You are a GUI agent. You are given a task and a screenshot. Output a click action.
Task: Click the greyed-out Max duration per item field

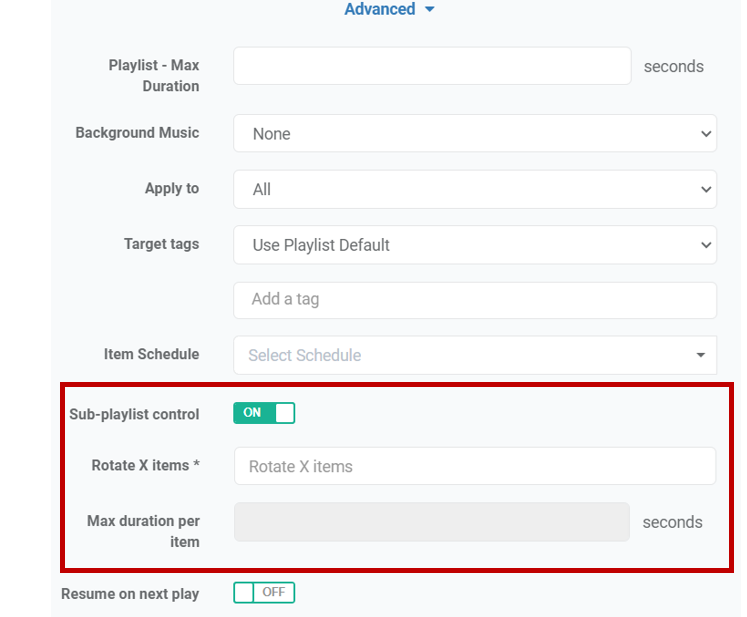(432, 522)
